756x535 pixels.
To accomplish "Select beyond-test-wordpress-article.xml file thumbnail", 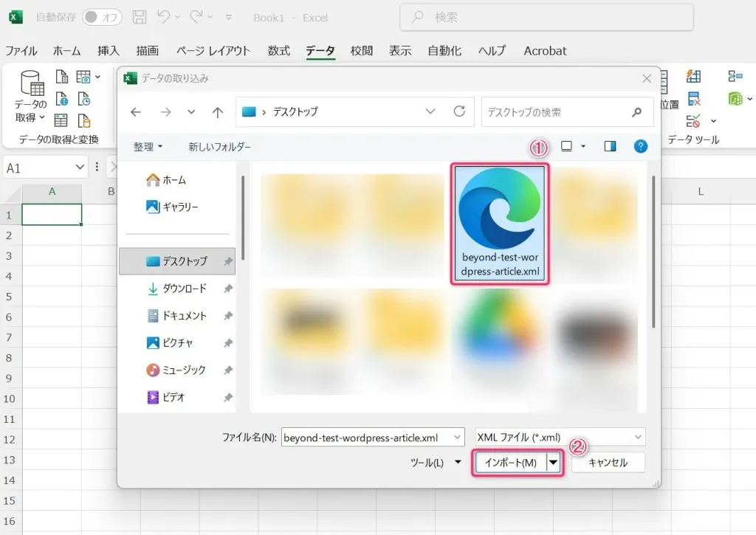I will [x=501, y=224].
